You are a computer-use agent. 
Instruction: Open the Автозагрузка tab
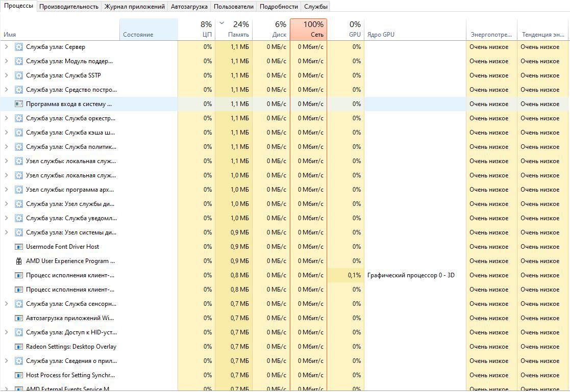pyautogui.click(x=189, y=7)
